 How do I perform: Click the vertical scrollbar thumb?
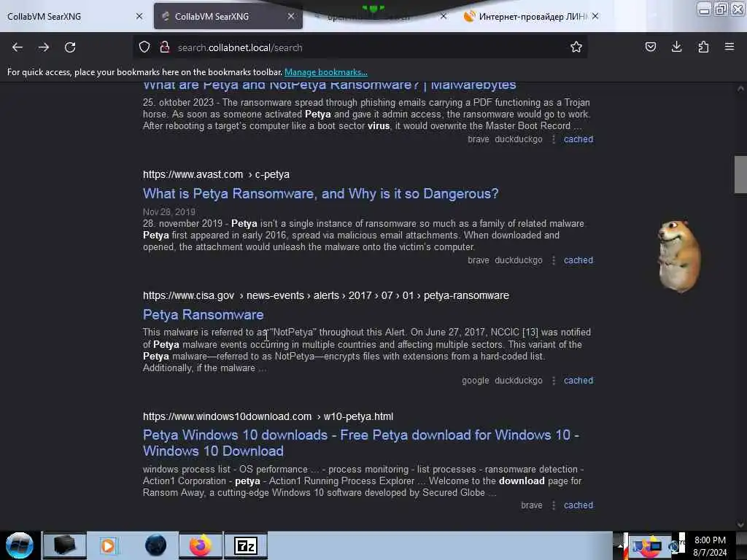(740, 174)
